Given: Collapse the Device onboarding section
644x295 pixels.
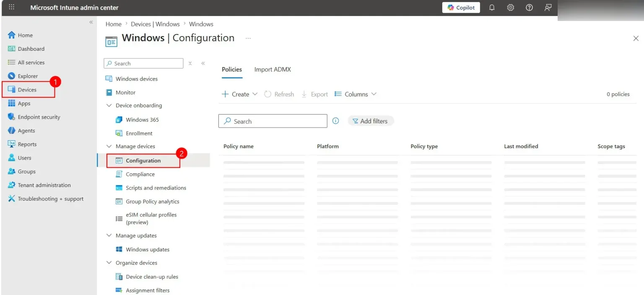Looking at the screenshot, I should click(109, 106).
